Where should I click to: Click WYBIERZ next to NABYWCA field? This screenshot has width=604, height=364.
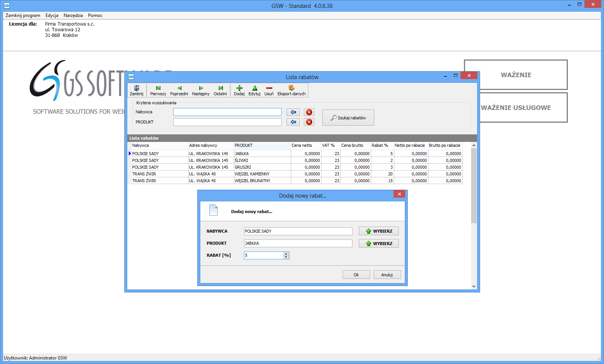pos(378,231)
